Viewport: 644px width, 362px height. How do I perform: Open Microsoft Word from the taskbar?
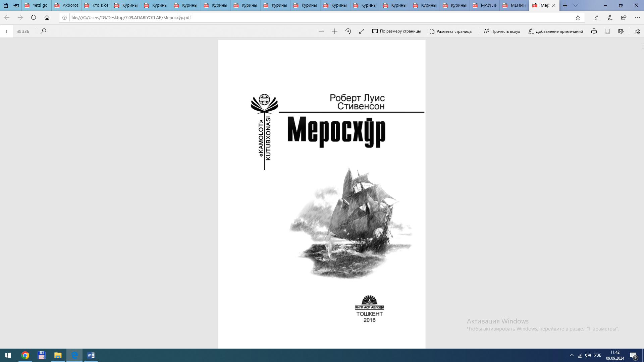point(91,355)
